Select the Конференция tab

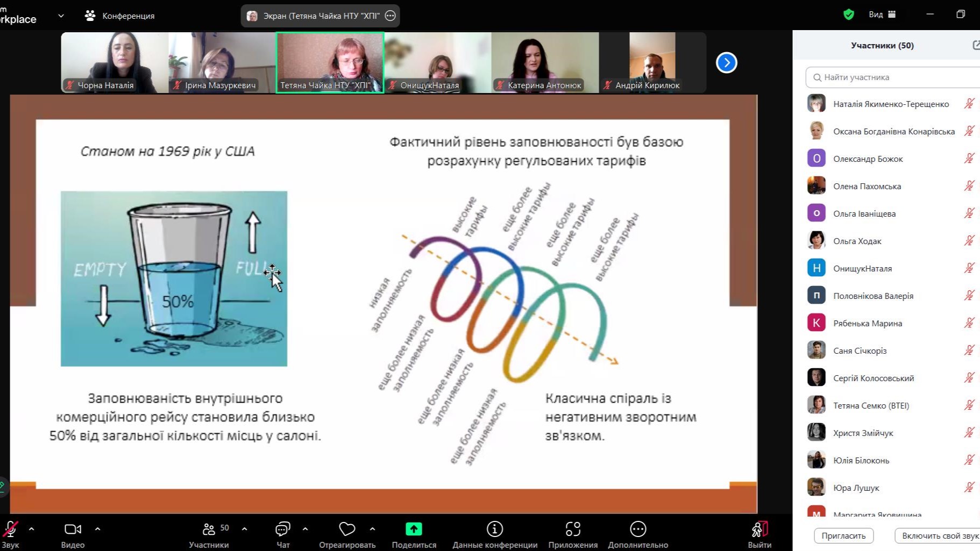[120, 16]
